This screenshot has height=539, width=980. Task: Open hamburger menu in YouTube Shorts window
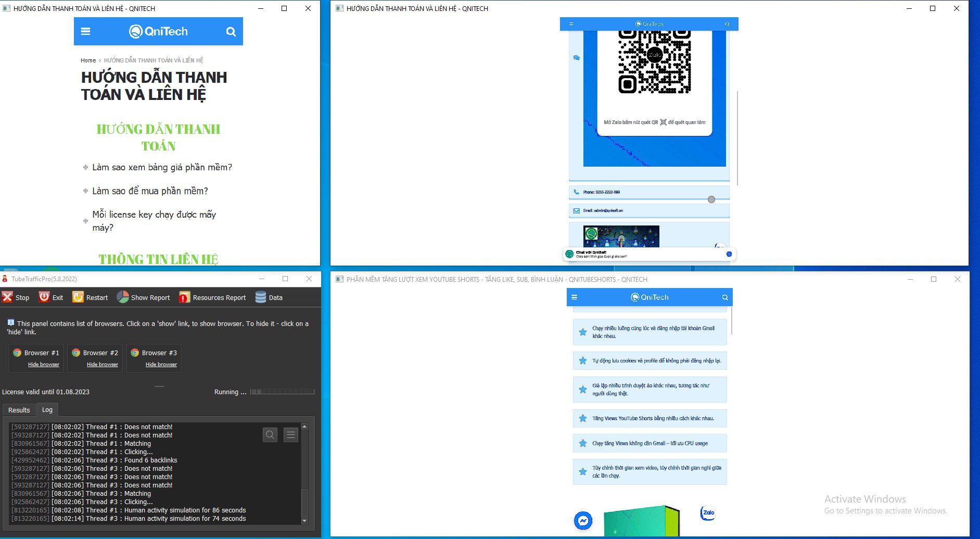pyautogui.click(x=575, y=297)
